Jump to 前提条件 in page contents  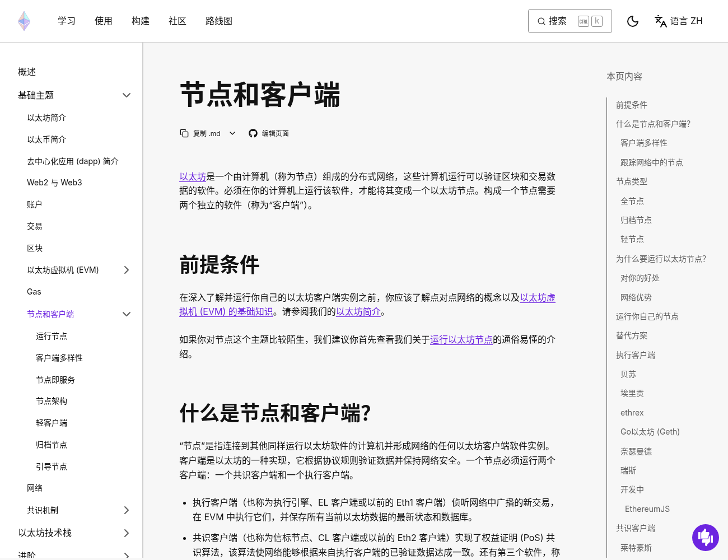pos(632,105)
